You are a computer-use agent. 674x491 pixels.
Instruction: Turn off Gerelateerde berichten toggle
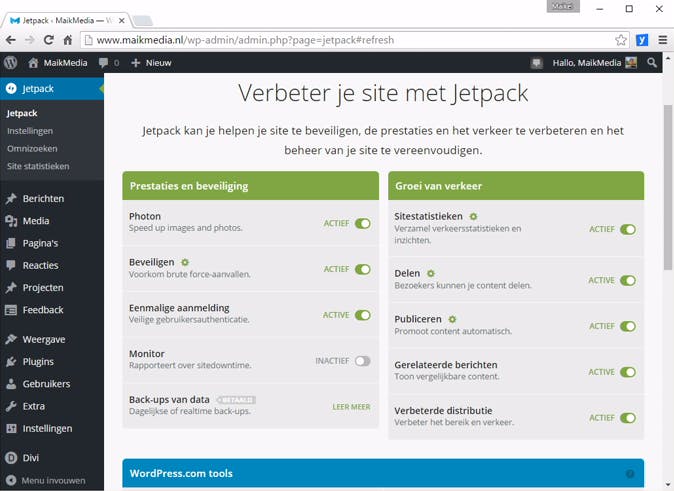click(x=628, y=372)
